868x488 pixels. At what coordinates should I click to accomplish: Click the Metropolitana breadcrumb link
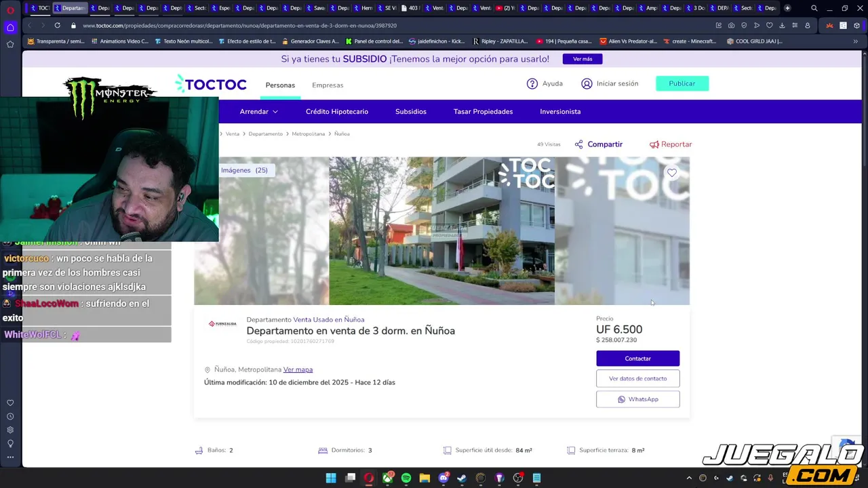[309, 134]
